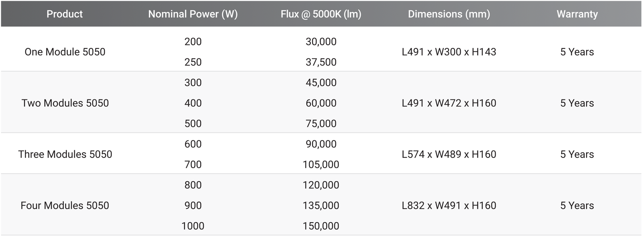The image size is (644, 237).
Task: Select the 37,500 flux value
Action: pos(321,62)
